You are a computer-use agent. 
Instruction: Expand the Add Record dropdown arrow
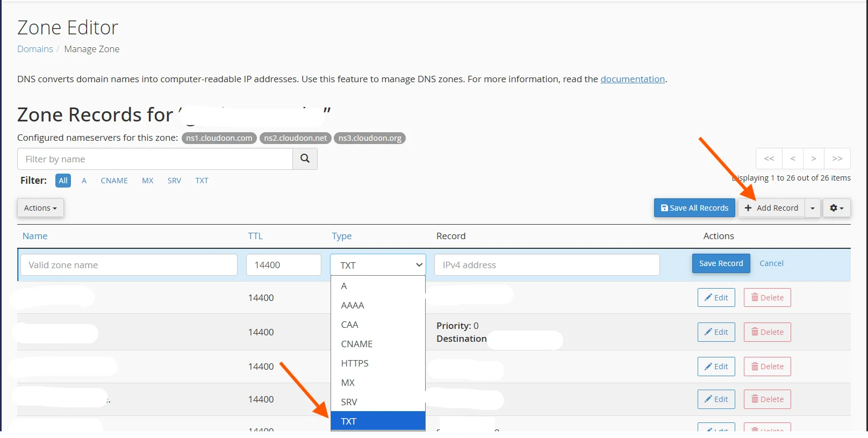[813, 208]
